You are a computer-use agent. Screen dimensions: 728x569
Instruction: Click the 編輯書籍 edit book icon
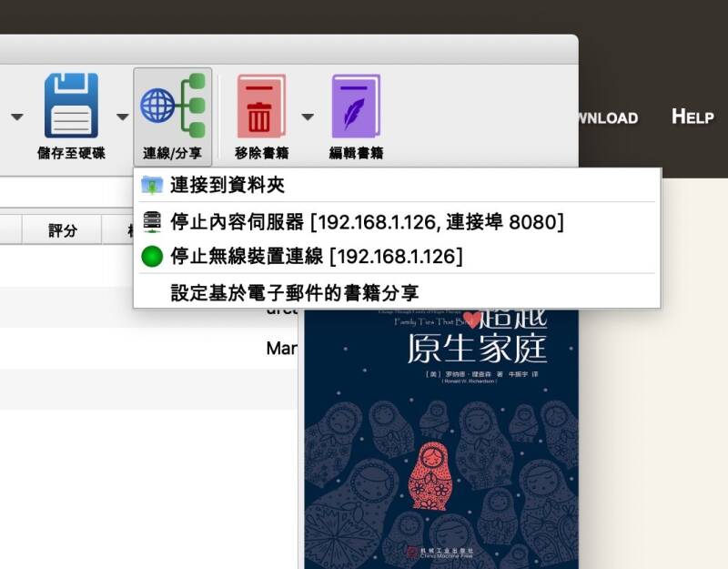356,107
